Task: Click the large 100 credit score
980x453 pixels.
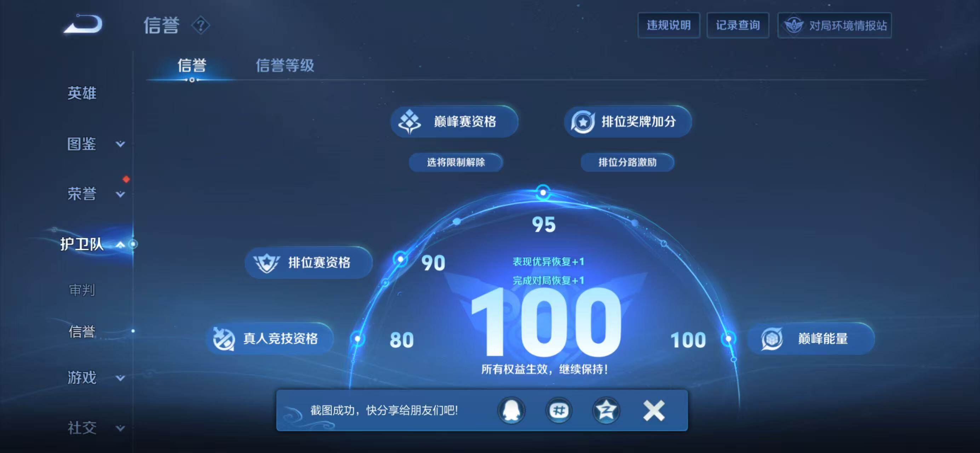Action: point(546,322)
